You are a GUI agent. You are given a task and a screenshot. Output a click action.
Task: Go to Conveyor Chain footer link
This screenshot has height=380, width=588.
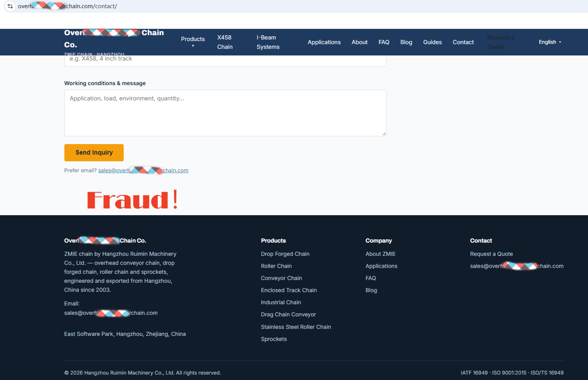(x=281, y=278)
